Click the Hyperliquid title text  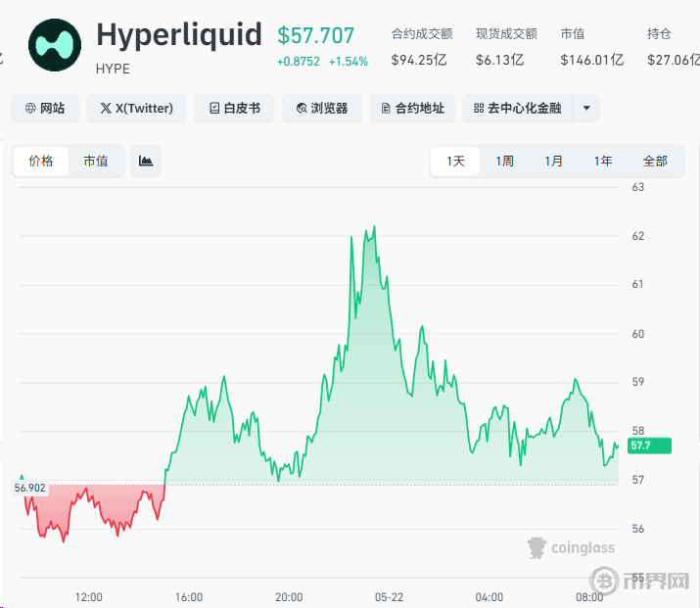[x=179, y=35]
